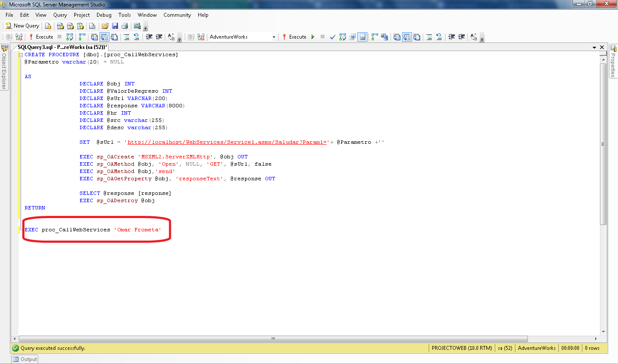Open a file with the folder icon
Screen dimensions: 618x364
[x=105, y=26]
